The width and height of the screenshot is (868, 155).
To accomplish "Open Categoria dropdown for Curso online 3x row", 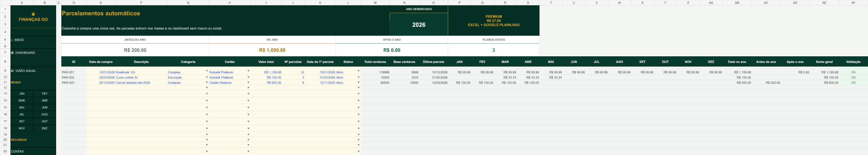I will tap(207, 77).
